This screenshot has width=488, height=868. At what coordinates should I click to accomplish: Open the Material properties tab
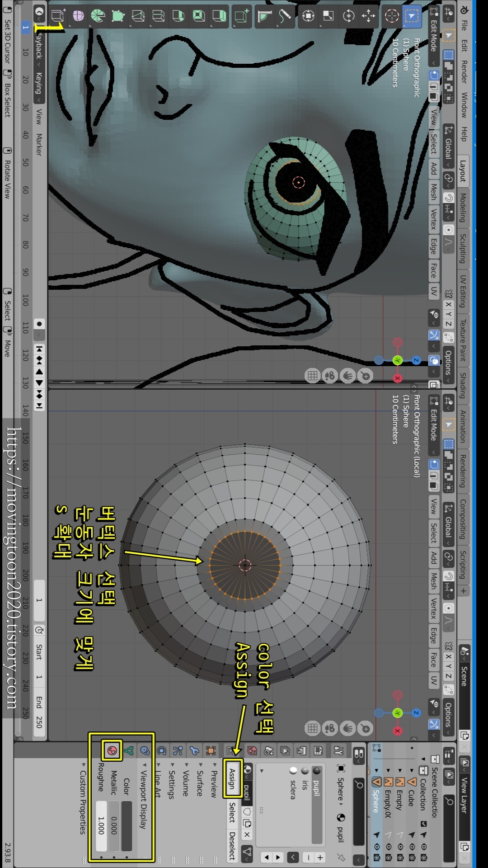click(112, 751)
